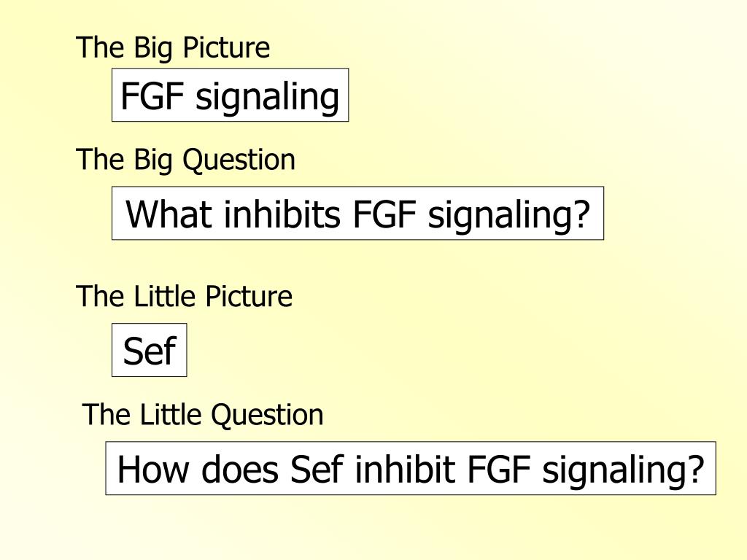Click the word "does" in the little question box
Image resolution: width=747 pixels, height=560 pixels.
click(239, 470)
